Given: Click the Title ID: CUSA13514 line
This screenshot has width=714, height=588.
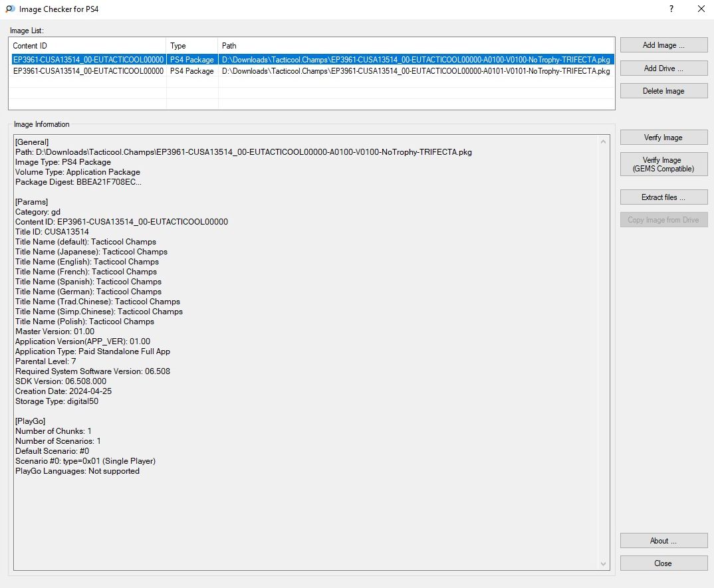Looking at the screenshot, I should [x=52, y=232].
